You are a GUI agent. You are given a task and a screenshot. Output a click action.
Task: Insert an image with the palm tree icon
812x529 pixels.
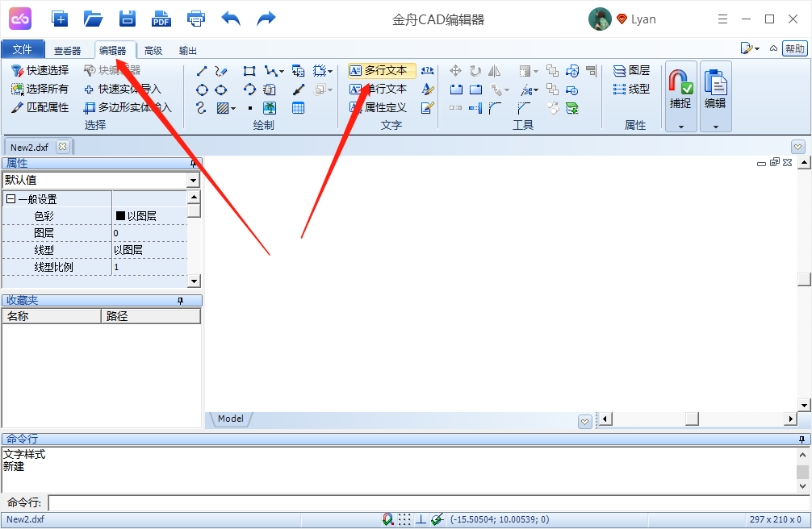(270, 108)
